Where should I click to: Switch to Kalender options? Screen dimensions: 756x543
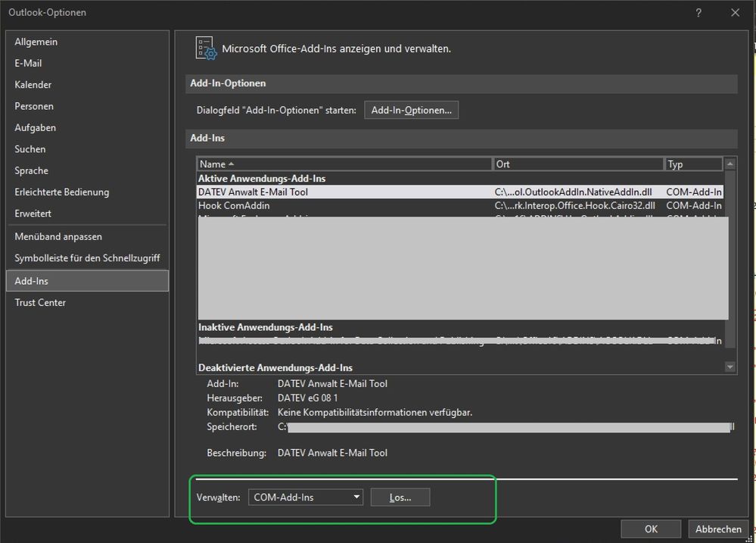pos(33,85)
